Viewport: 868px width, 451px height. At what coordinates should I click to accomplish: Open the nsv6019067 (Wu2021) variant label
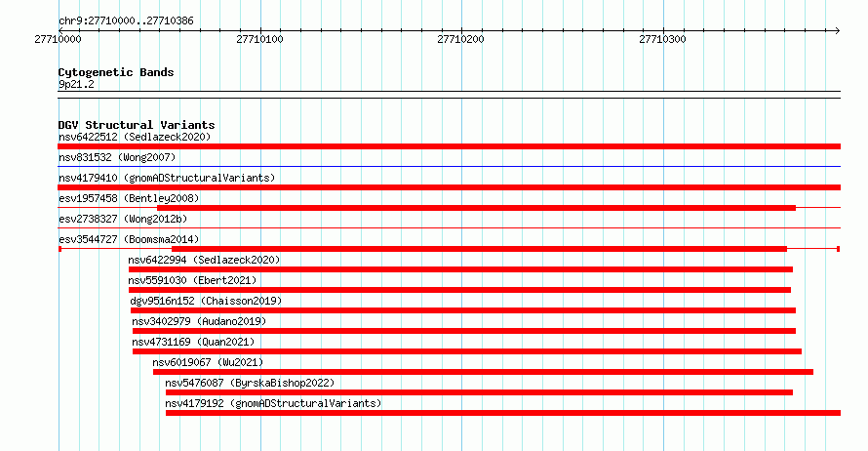click(x=208, y=362)
